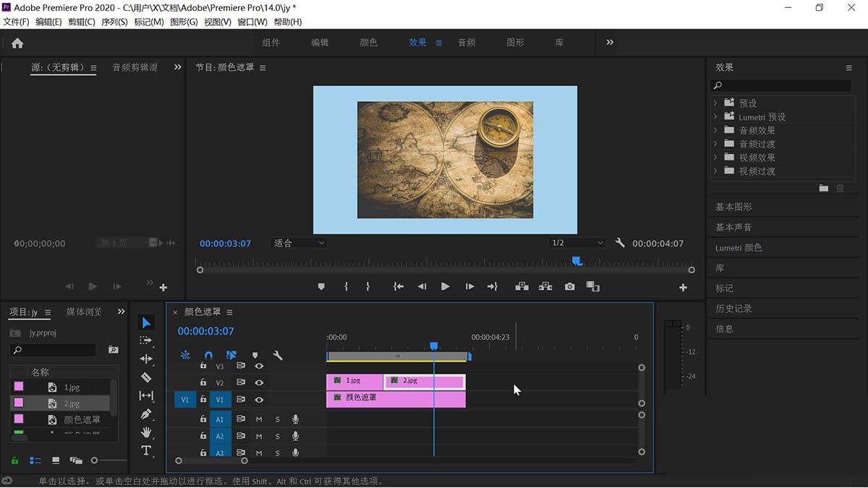Open program monitor button editor plus
This screenshot has width=868, height=488.
coord(683,288)
